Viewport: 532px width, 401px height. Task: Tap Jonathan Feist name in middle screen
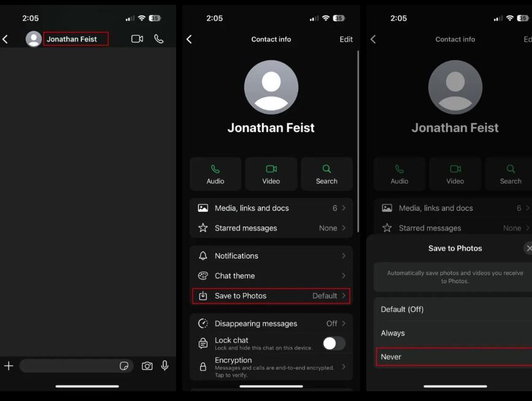point(271,128)
